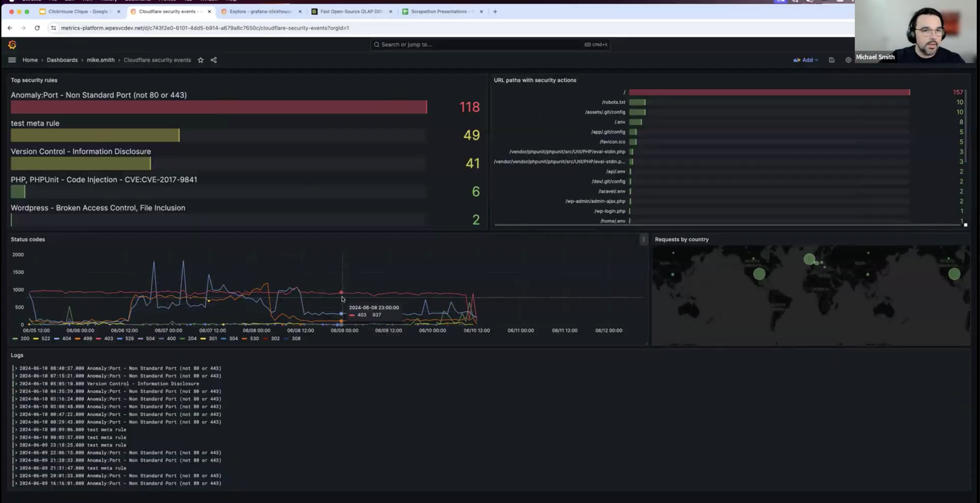Viewport: 980px width, 503px height.
Task: Toggle the 200 series in legend
Action: point(25,338)
